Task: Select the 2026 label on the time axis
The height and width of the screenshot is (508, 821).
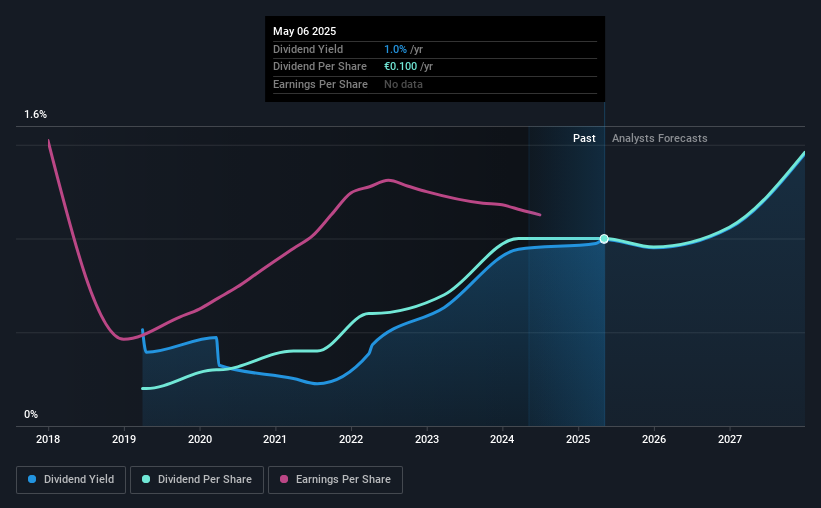Action: coord(654,439)
